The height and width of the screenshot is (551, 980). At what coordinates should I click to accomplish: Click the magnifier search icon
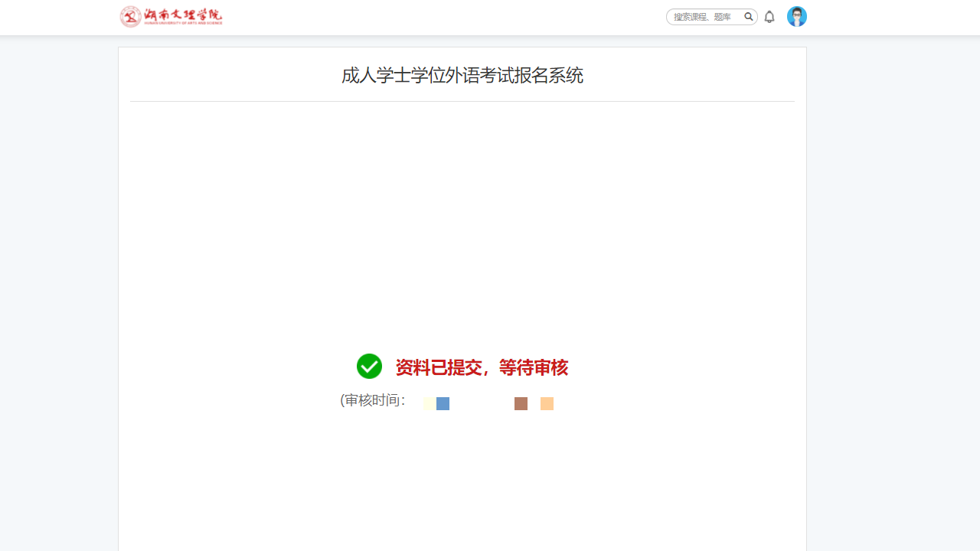pos(749,17)
